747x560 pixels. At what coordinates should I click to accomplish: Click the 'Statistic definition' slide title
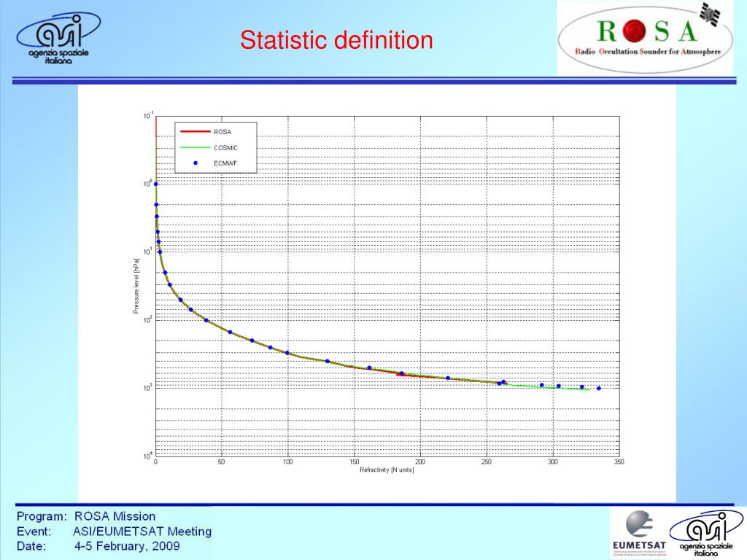pyautogui.click(x=336, y=40)
